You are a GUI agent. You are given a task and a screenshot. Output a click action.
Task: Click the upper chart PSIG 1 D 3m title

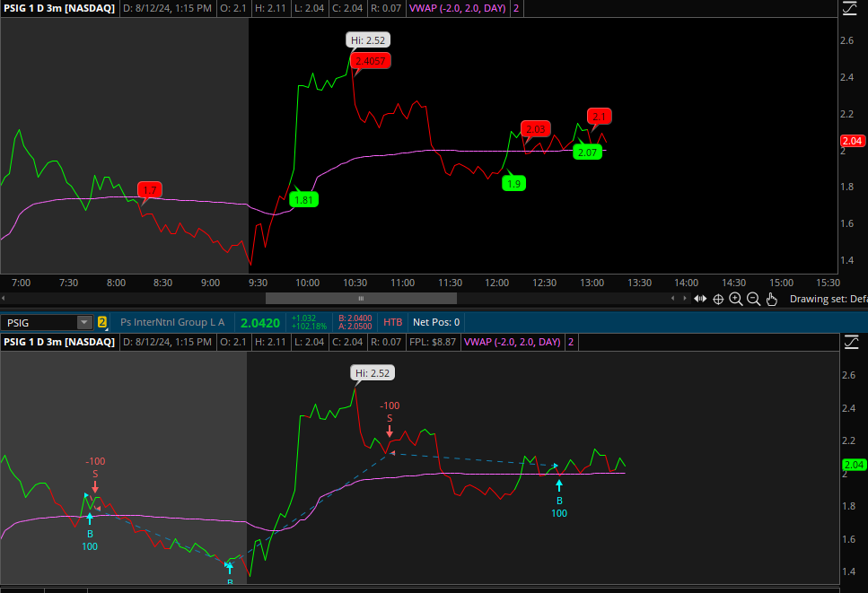(58, 8)
